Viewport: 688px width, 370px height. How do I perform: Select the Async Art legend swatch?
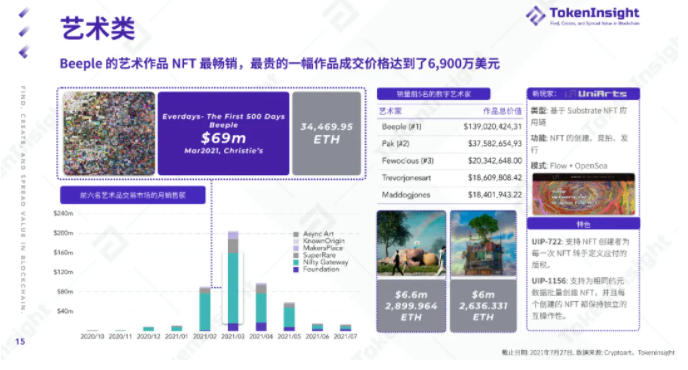pos(296,234)
